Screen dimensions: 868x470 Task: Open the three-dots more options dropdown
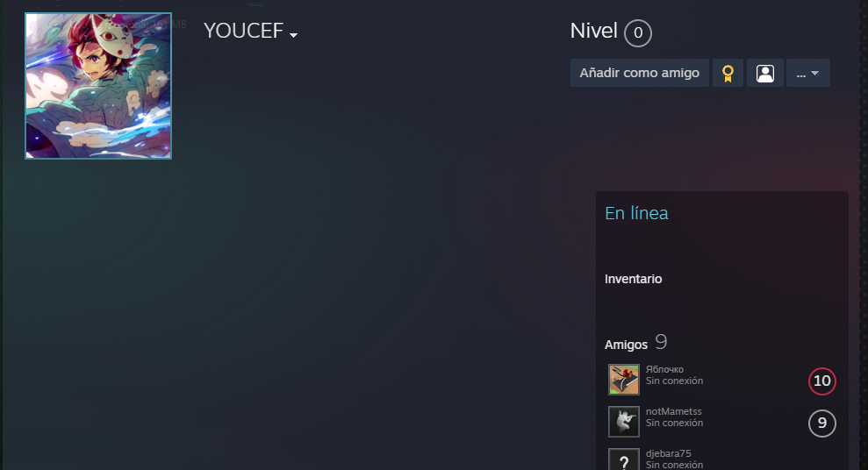pyautogui.click(x=807, y=73)
